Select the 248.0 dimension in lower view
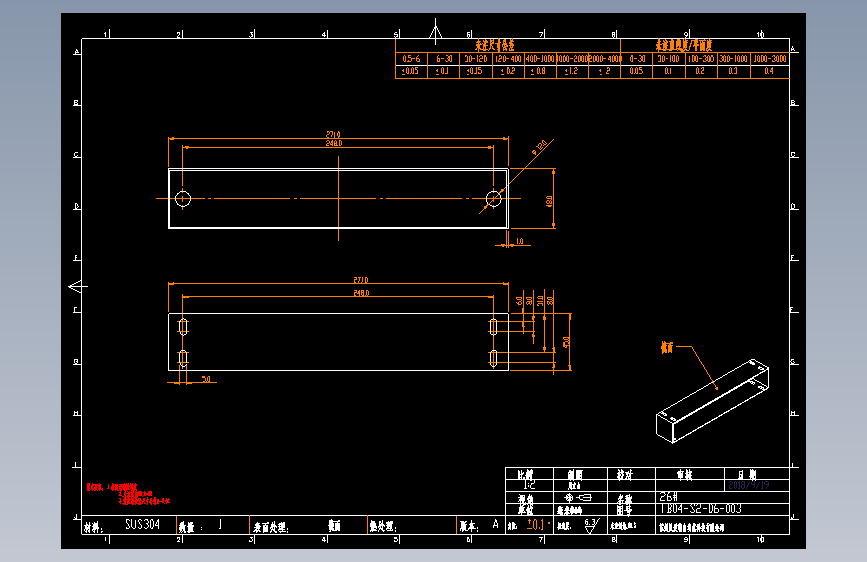Image resolution: width=867 pixels, height=562 pixels. point(361,293)
